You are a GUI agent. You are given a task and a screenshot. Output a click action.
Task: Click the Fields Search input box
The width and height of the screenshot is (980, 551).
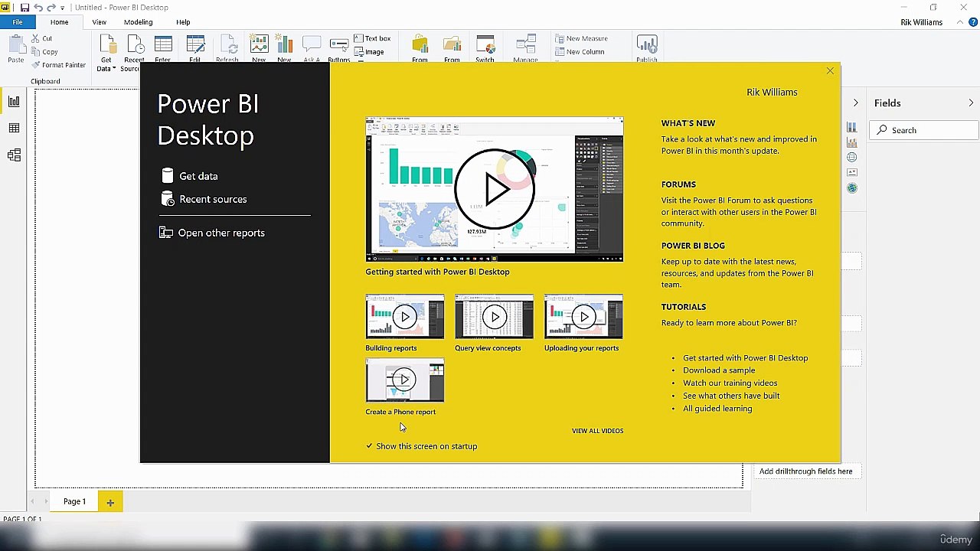click(925, 130)
